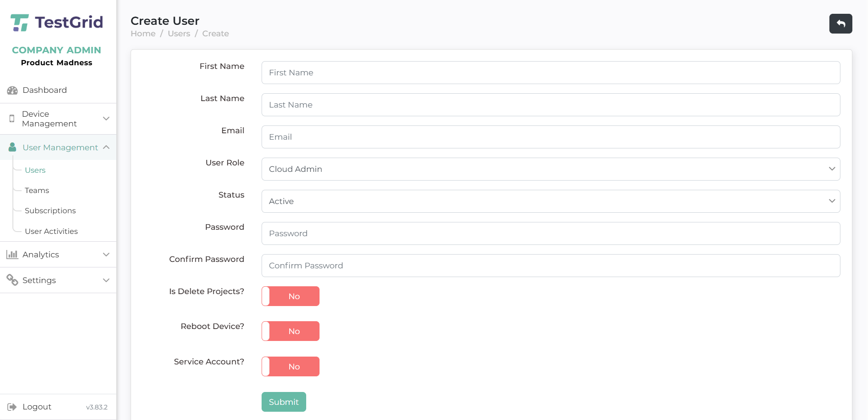868x420 pixels.
Task: Click the Device Management phone icon
Action: [x=12, y=119]
